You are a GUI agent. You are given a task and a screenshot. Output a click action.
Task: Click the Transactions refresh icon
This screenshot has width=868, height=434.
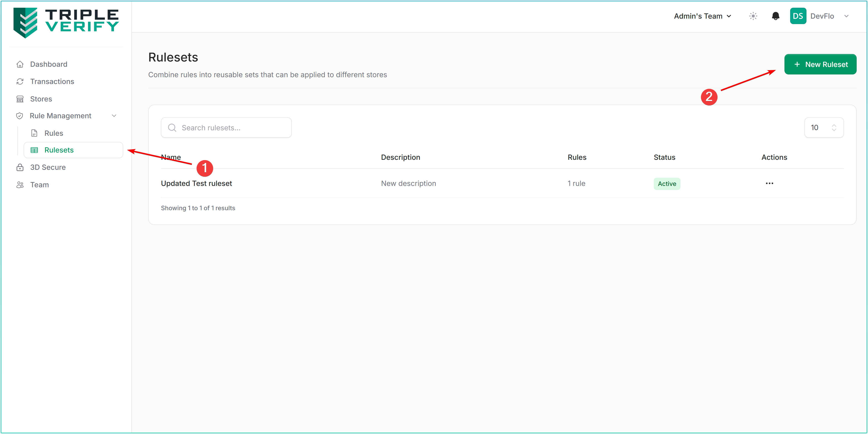point(20,81)
